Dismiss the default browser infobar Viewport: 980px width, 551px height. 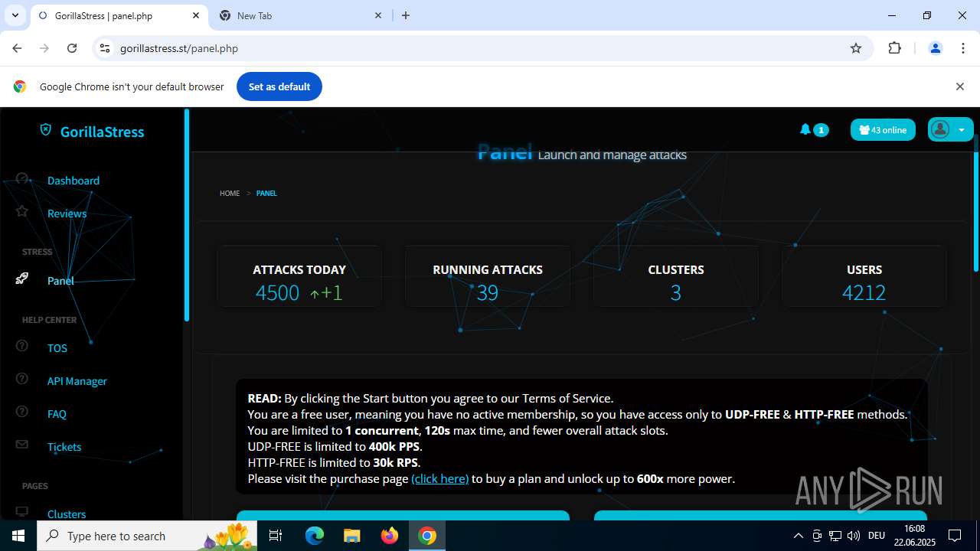959,86
